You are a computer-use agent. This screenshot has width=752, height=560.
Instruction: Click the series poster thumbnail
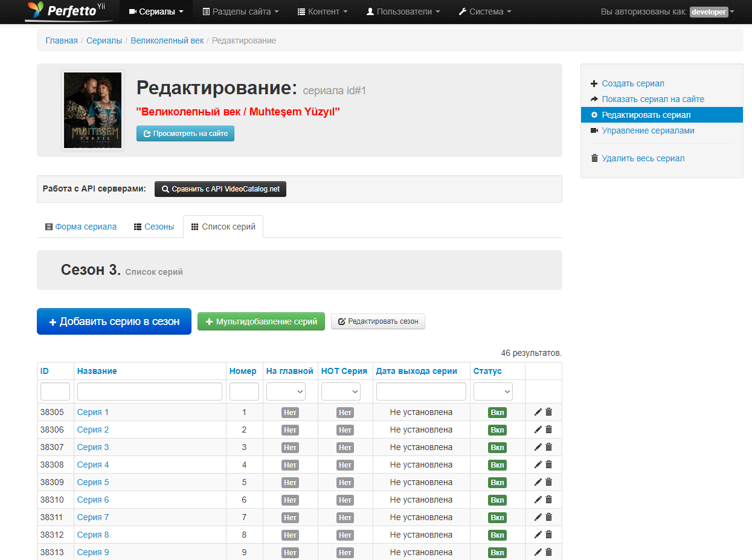(93, 110)
